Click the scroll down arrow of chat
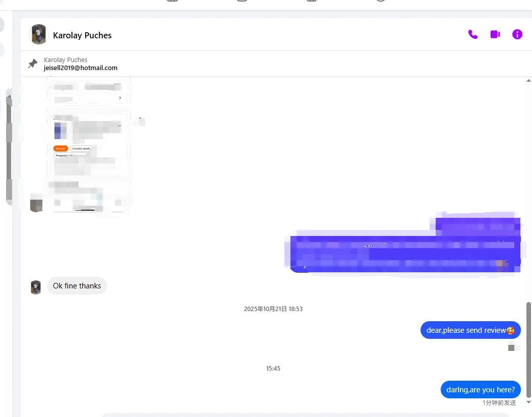This screenshot has width=532, height=417. tap(528, 402)
